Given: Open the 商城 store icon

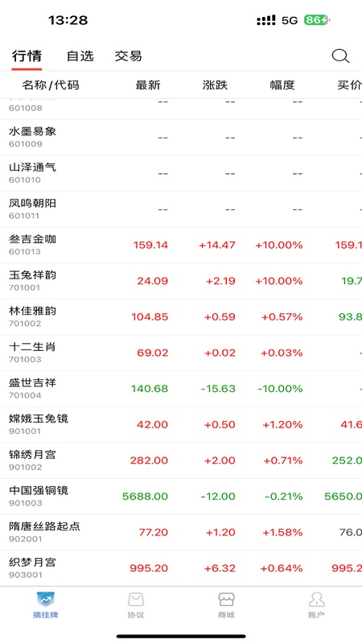Looking at the screenshot, I should click(x=226, y=600).
